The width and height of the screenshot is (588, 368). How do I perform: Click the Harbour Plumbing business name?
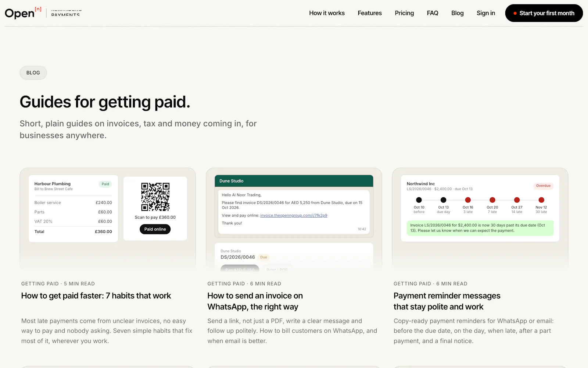[53, 184]
